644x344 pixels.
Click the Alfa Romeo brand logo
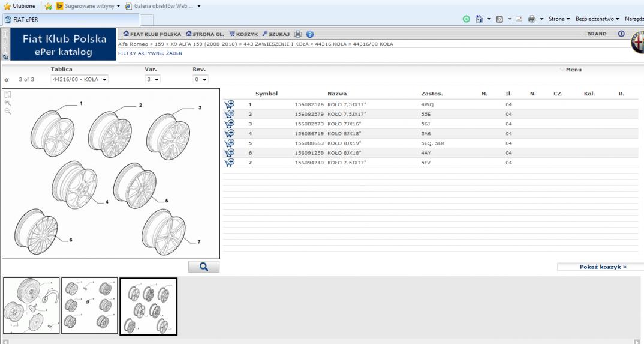638,42
